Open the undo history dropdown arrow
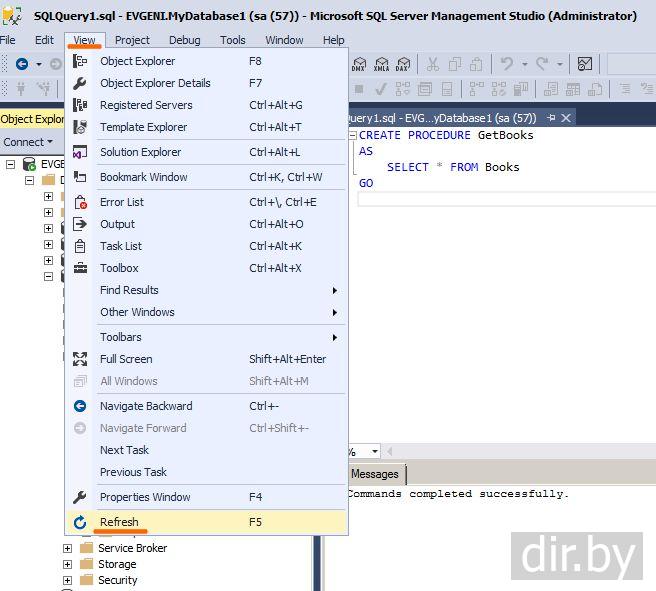 pyautogui.click(x=524, y=64)
